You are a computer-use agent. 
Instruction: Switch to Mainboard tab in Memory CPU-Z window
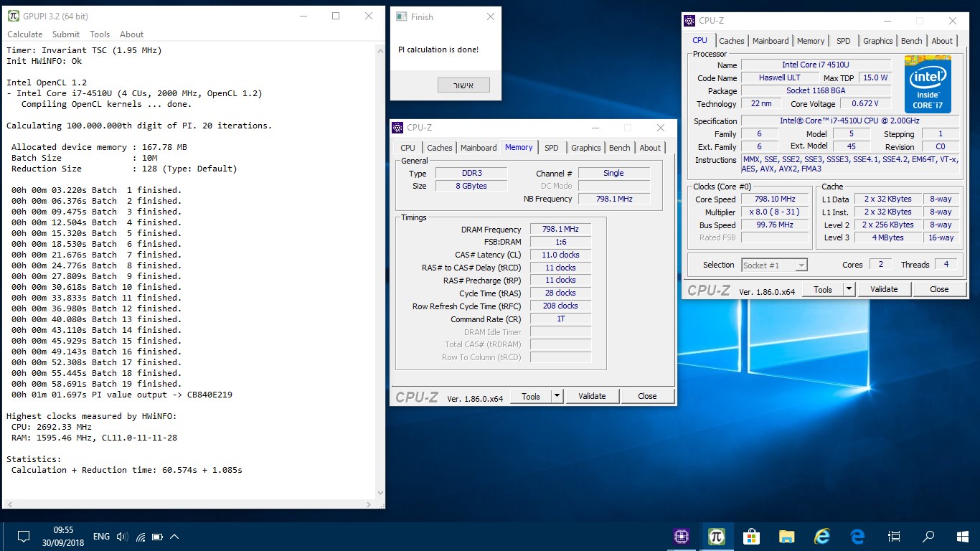[x=479, y=148]
